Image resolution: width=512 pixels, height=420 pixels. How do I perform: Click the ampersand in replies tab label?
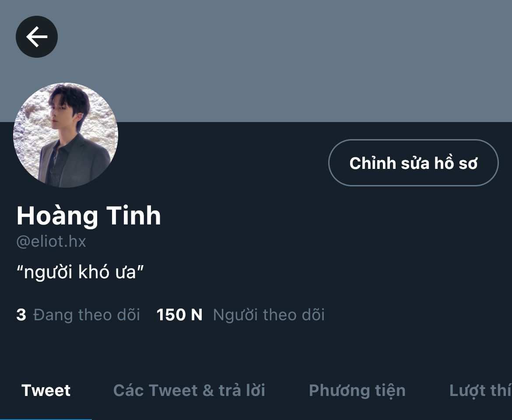(x=208, y=391)
